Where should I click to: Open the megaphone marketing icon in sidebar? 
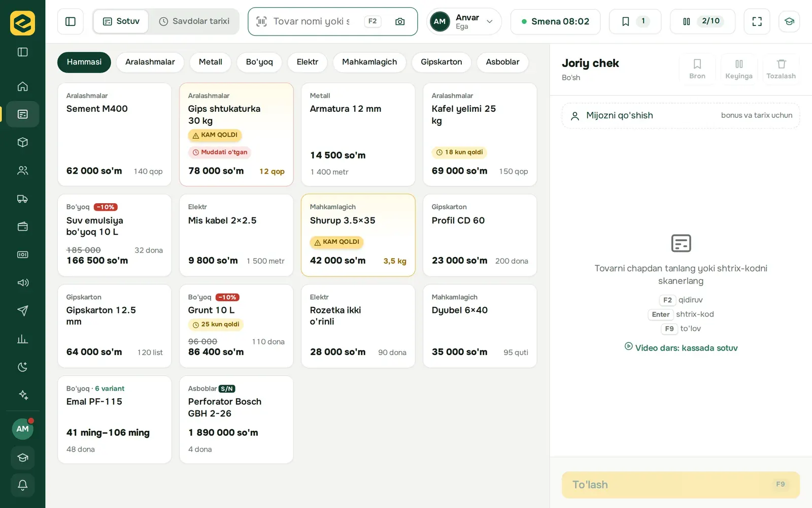22,282
